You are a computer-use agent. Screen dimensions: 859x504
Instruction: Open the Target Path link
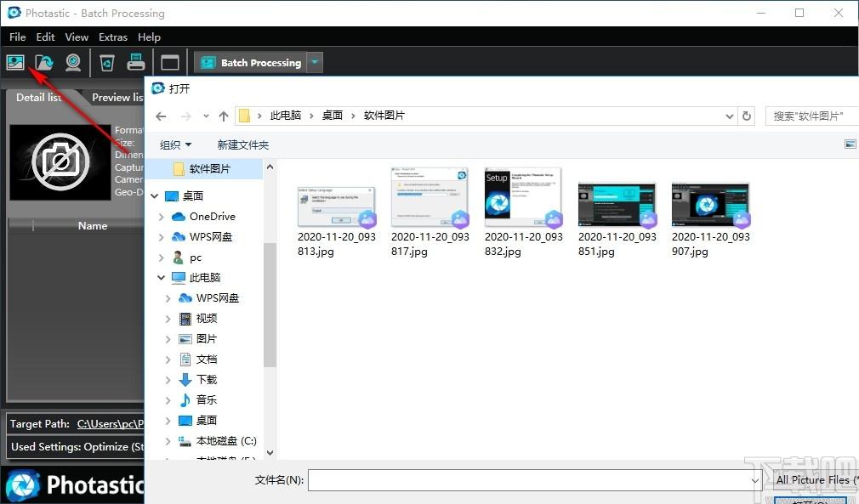tap(110, 423)
